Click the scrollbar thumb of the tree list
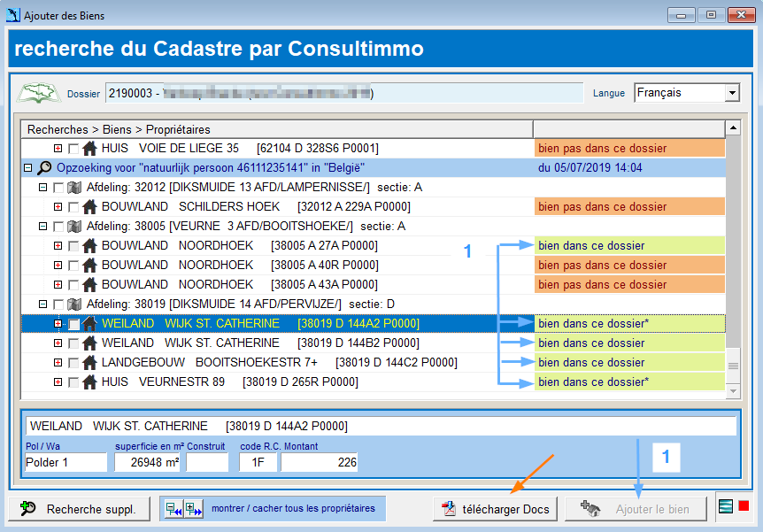The image size is (763, 532). [x=733, y=366]
